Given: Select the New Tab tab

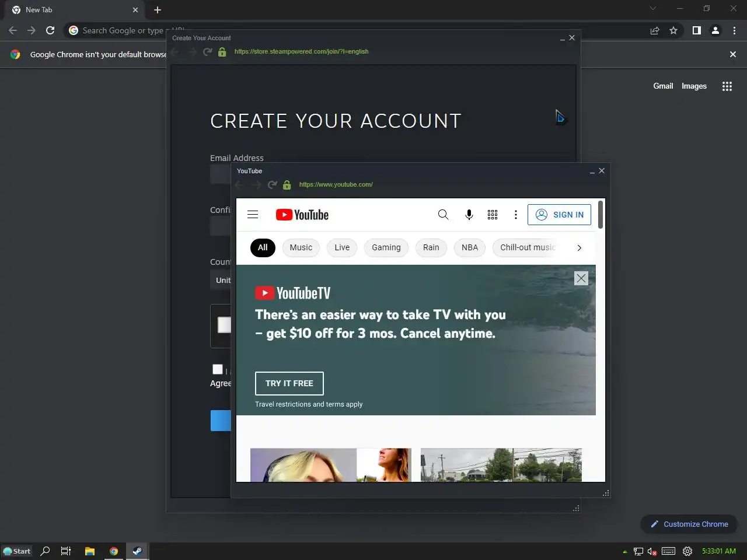Looking at the screenshot, I should pos(76,10).
